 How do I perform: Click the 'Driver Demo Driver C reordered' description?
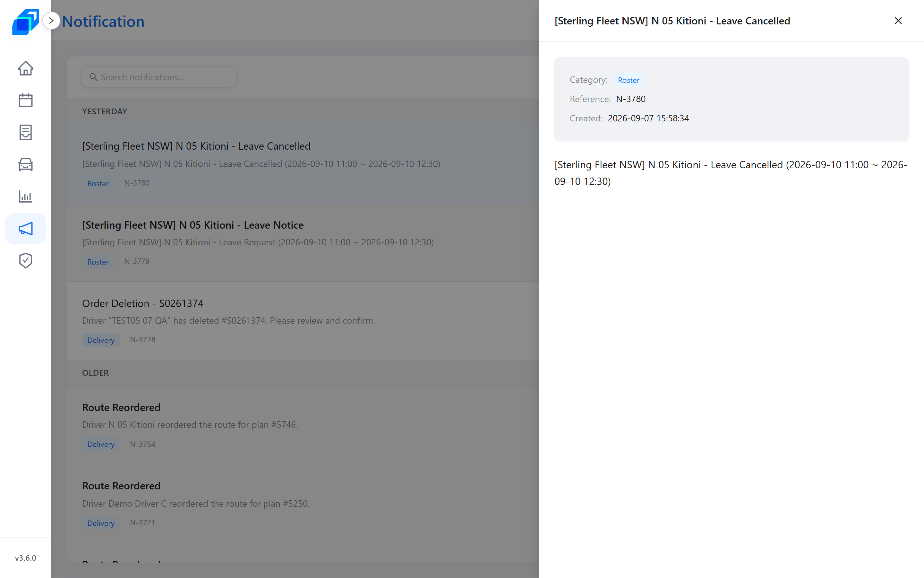click(x=196, y=504)
